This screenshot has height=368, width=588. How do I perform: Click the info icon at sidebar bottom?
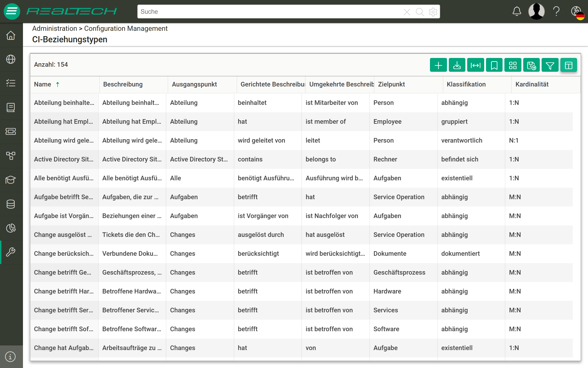click(10, 357)
